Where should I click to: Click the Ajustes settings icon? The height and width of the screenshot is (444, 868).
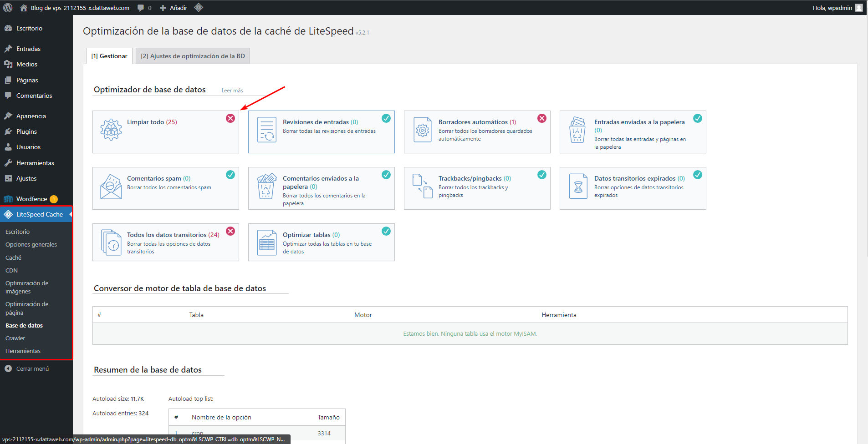point(8,178)
